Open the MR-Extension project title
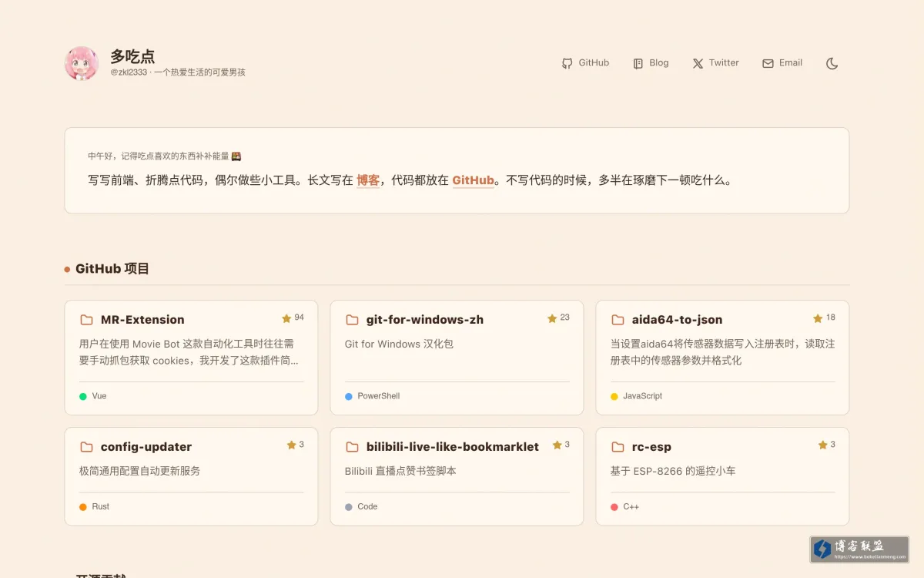 click(142, 320)
